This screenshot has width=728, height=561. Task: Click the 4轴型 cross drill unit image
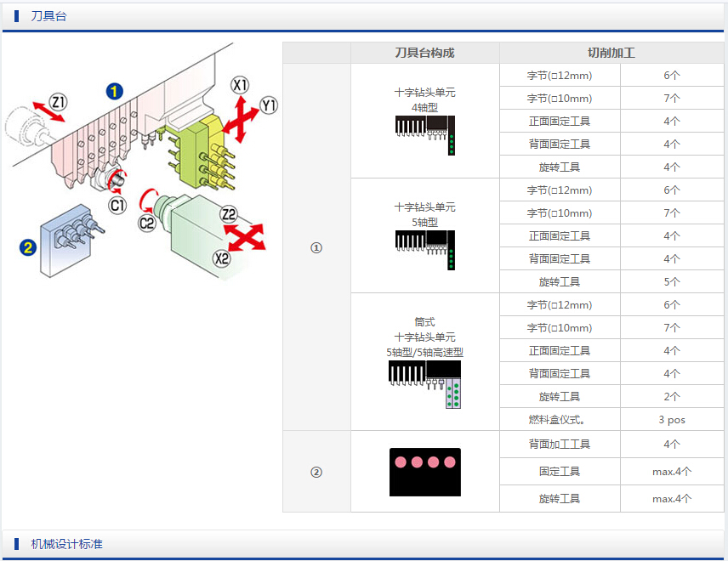[x=424, y=134]
